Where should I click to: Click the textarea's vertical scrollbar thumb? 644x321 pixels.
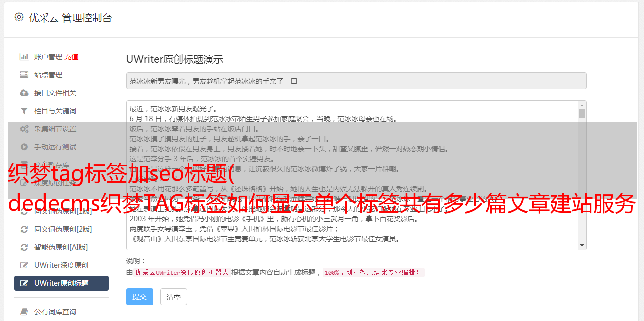point(582,114)
